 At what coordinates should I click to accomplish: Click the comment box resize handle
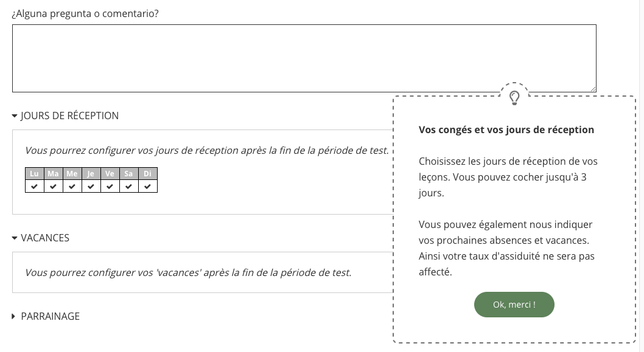pos(592,89)
